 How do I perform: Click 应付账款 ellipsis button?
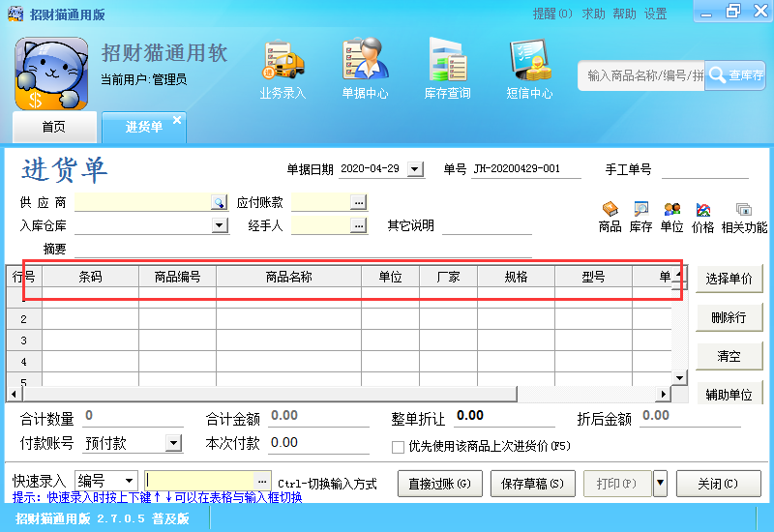pyautogui.click(x=358, y=202)
